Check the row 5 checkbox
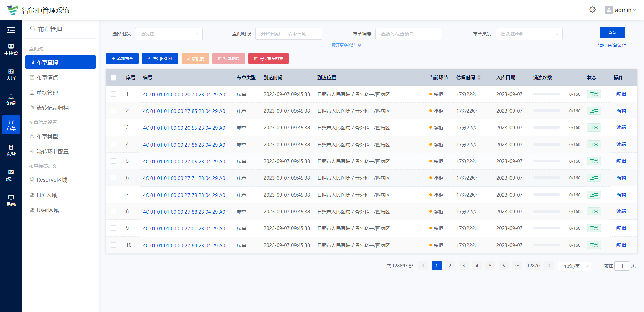Viewport: 644px width, 312px height. coord(113,161)
